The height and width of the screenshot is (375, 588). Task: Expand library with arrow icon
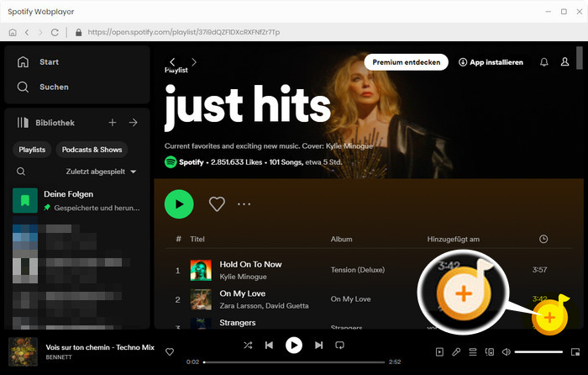[x=133, y=123]
